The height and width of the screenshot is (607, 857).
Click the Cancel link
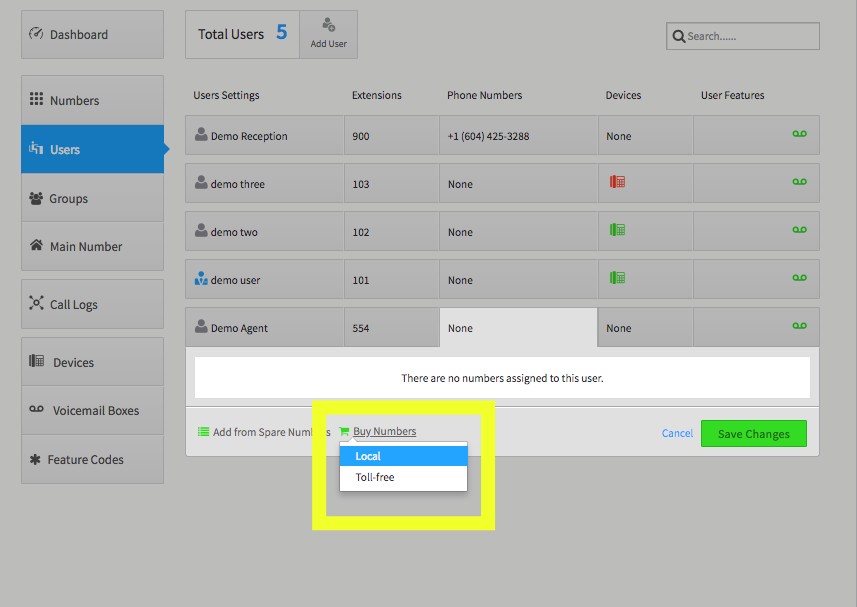click(677, 433)
